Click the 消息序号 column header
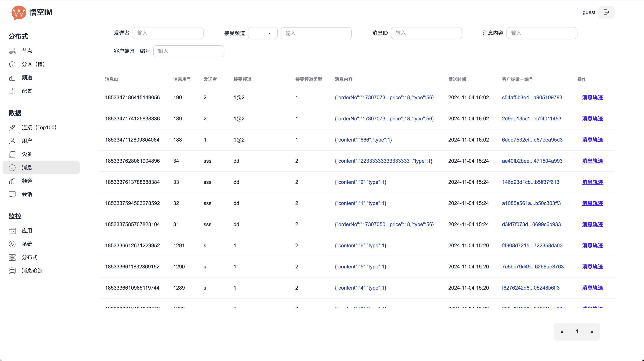The image size is (644, 361). pos(182,79)
